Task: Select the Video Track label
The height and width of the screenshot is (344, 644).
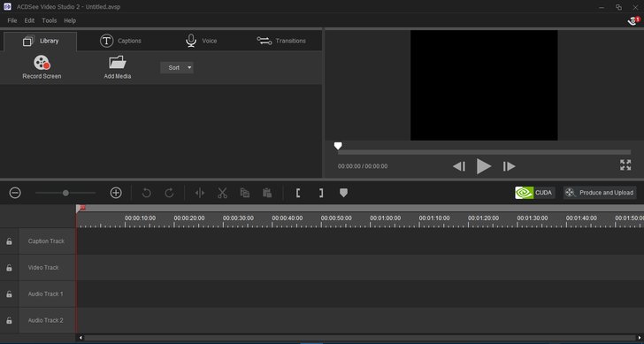Action: click(x=43, y=268)
